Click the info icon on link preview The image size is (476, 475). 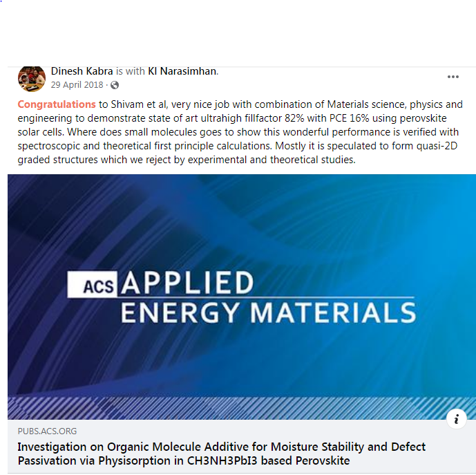[457, 418]
